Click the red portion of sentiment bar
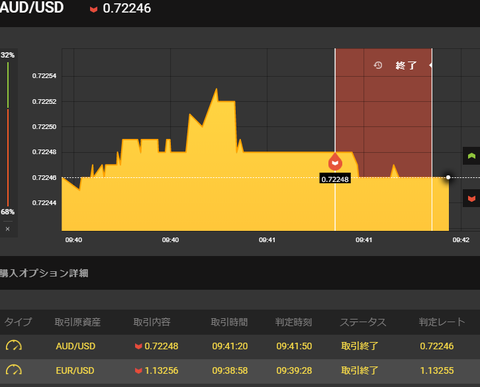Image resolution: width=480 pixels, height=387 pixels. tap(8, 157)
